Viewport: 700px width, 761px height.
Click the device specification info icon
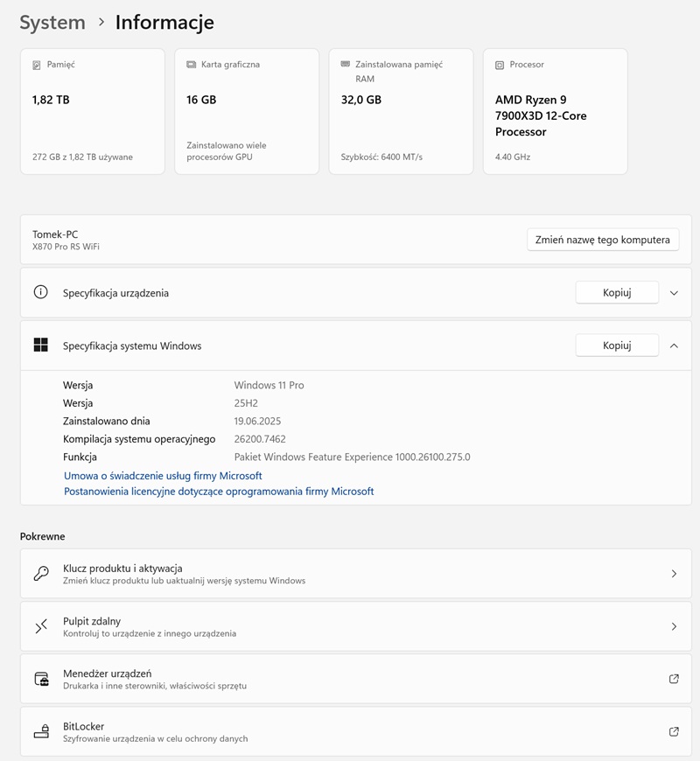pos(40,292)
